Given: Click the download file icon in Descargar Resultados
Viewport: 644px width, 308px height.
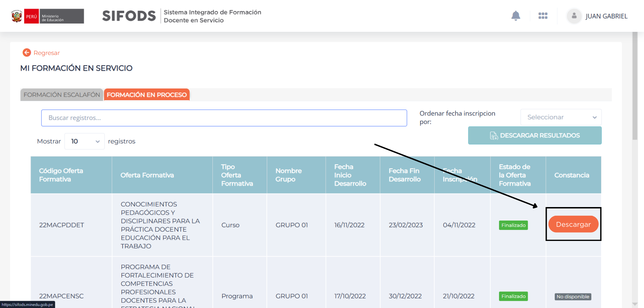Looking at the screenshot, I should pyautogui.click(x=493, y=136).
